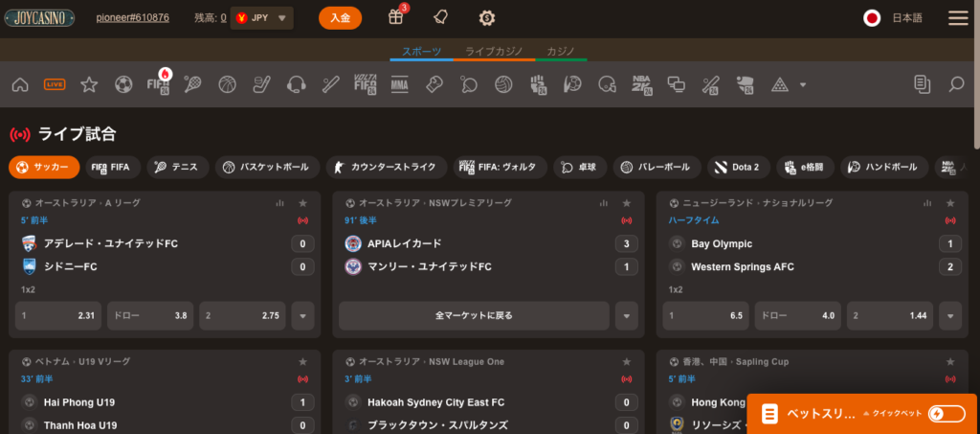The width and height of the screenshot is (980, 434).
Task: Click the 全マーケットに戻る button
Action: 474,316
